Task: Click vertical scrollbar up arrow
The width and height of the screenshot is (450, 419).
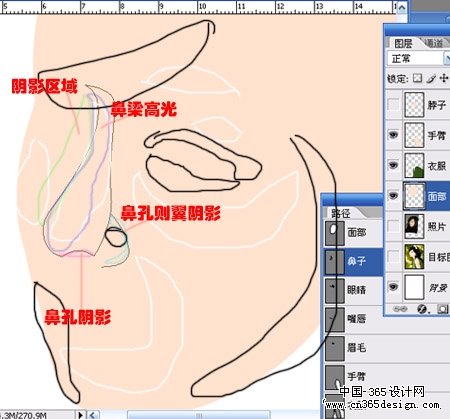Action: [402, 7]
